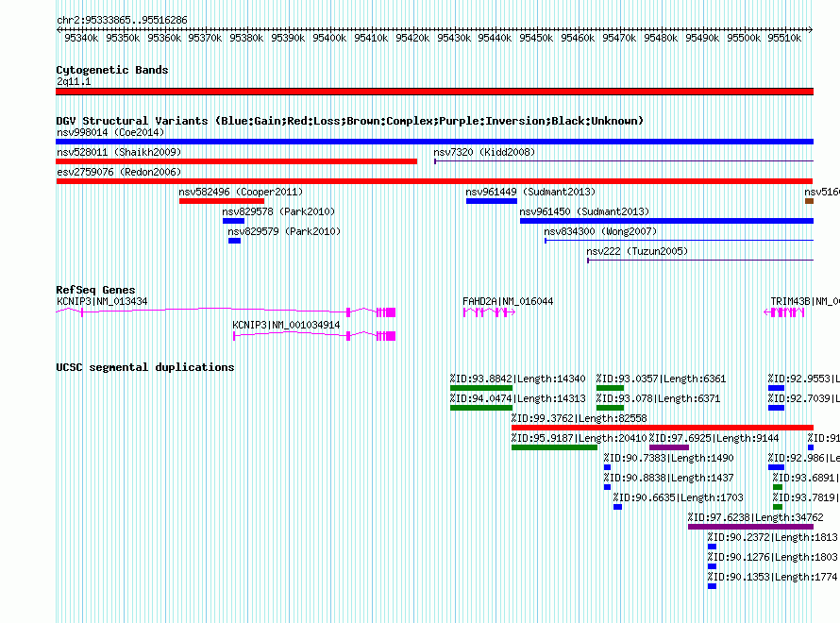Select duplication %ID:90.8838 Length:1437
This screenshot has height=623, width=840.
click(668, 478)
